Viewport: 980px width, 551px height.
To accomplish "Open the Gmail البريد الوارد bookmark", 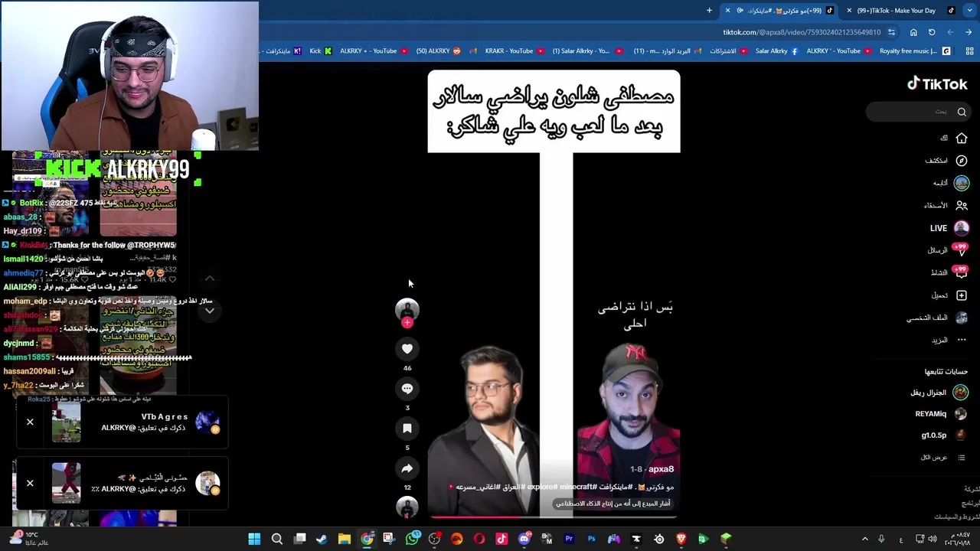I will coord(668,51).
